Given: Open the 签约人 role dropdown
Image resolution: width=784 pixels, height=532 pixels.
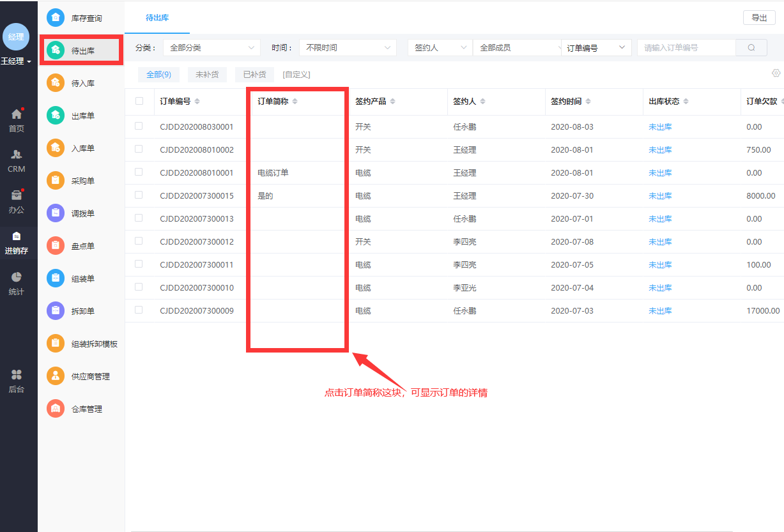Looking at the screenshot, I should 440,47.
